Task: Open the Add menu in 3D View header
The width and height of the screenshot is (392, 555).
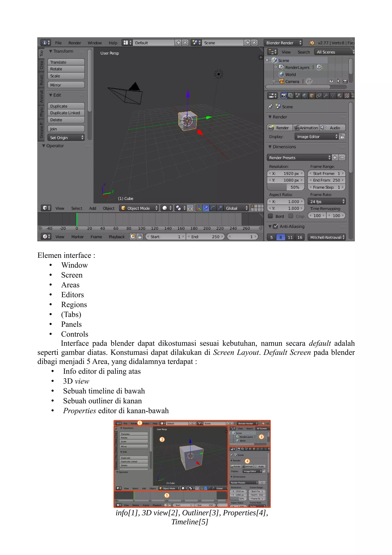Action: (92, 208)
